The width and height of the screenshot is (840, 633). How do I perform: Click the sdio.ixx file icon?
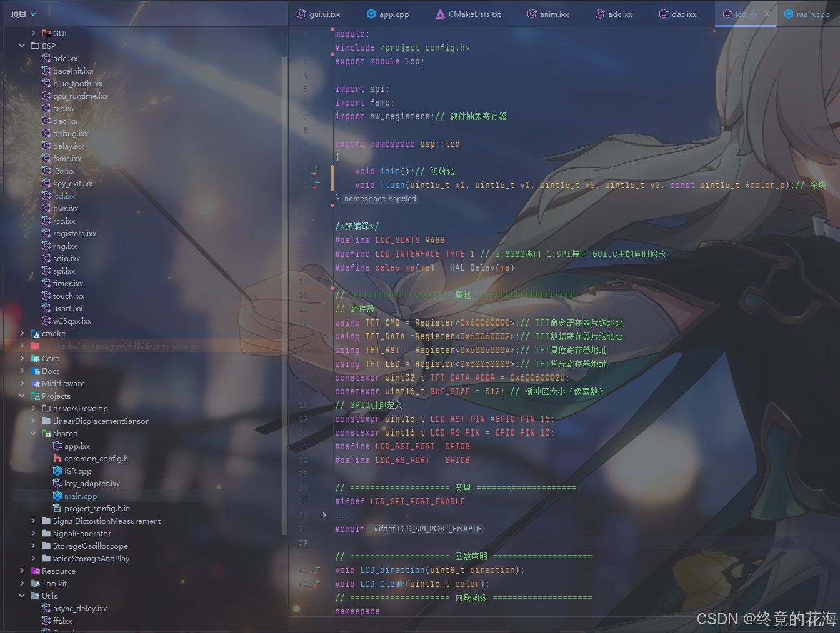point(46,258)
